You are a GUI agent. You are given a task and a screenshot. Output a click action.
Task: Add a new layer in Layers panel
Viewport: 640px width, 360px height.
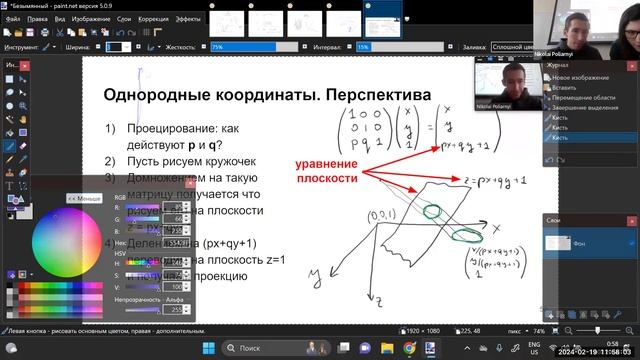pos(550,315)
